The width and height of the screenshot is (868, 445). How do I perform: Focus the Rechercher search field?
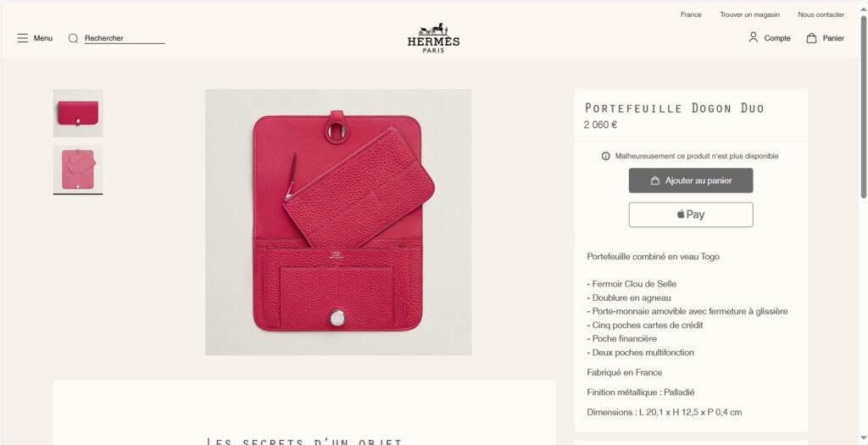(x=125, y=38)
